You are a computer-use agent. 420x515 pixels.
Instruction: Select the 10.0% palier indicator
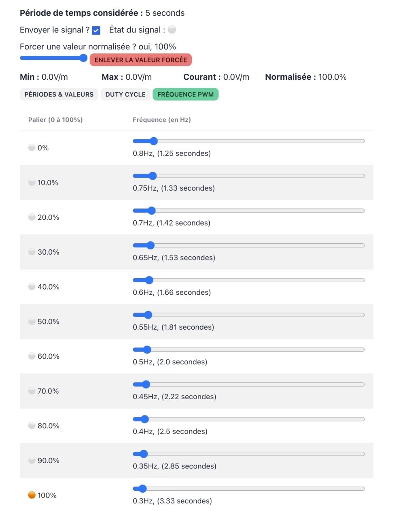point(32,182)
